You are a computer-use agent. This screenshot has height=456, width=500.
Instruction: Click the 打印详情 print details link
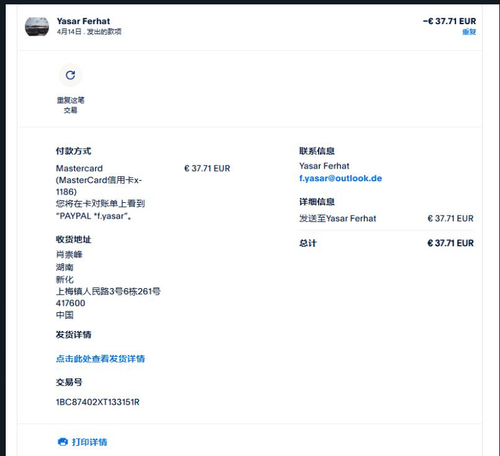(90, 442)
